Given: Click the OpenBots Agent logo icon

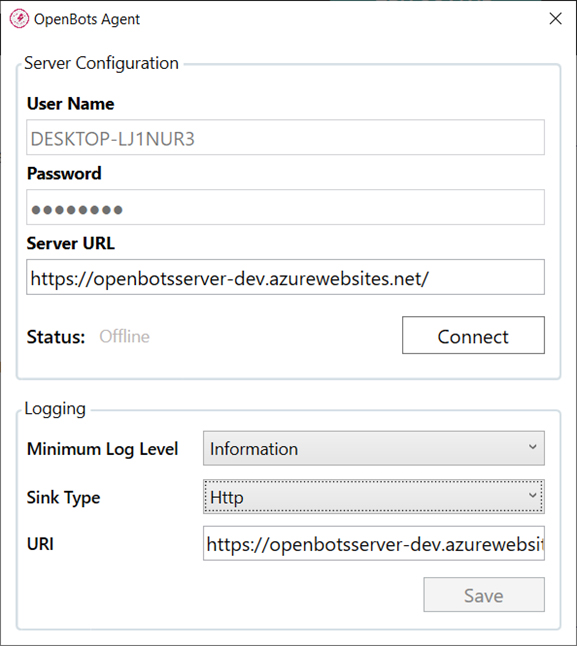Looking at the screenshot, I should click(x=19, y=19).
